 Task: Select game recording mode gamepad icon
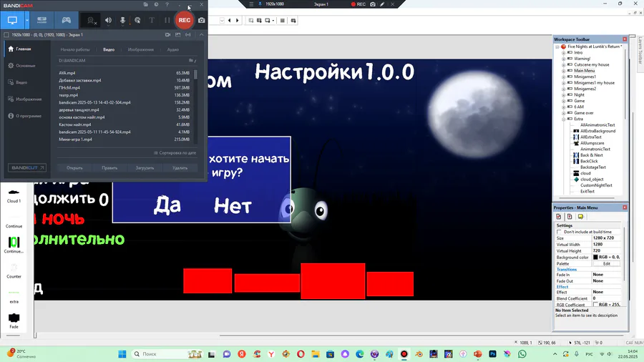coord(66,20)
